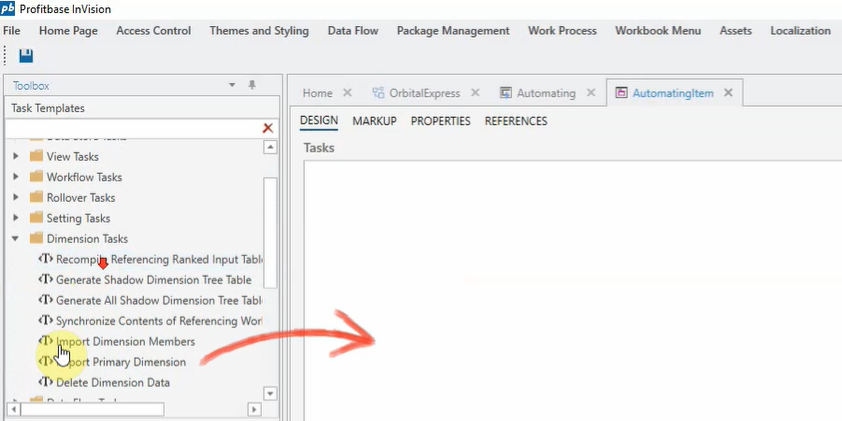842x421 pixels.
Task: Open the Themes and Styling menu
Action: tap(259, 31)
